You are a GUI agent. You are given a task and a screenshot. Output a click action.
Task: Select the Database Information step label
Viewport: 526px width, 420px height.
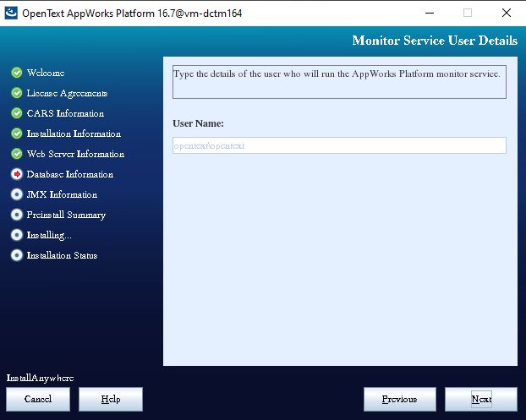pos(69,174)
